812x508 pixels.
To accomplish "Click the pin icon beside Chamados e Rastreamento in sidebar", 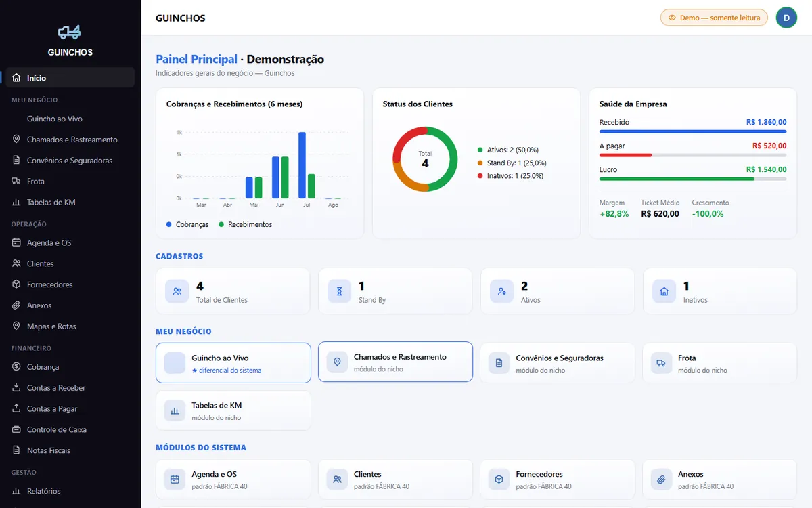I will pyautogui.click(x=16, y=140).
